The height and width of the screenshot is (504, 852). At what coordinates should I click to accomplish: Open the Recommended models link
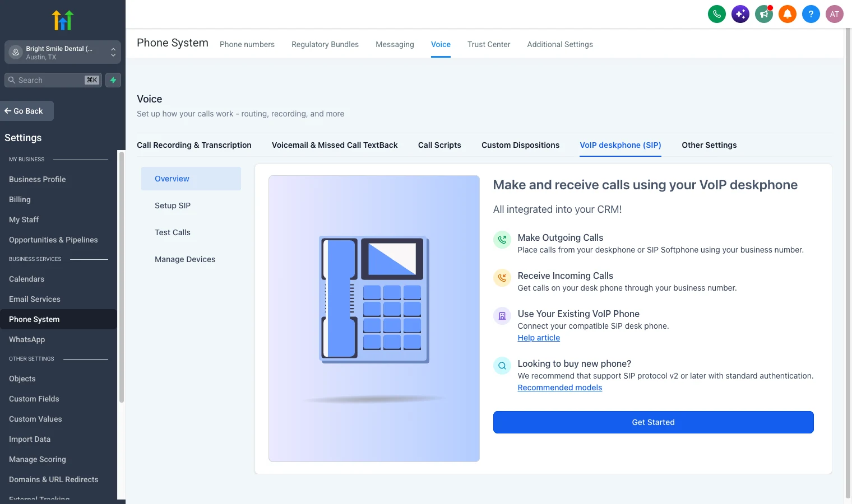click(559, 388)
